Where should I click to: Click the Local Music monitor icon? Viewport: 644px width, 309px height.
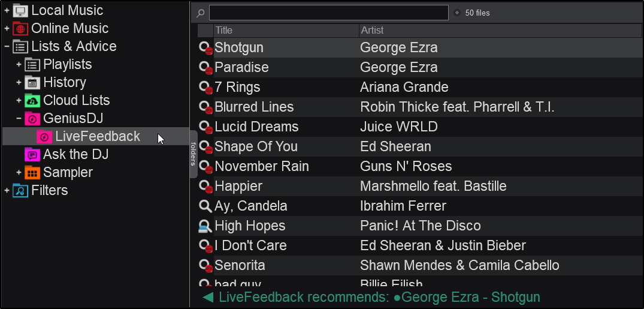point(20,10)
